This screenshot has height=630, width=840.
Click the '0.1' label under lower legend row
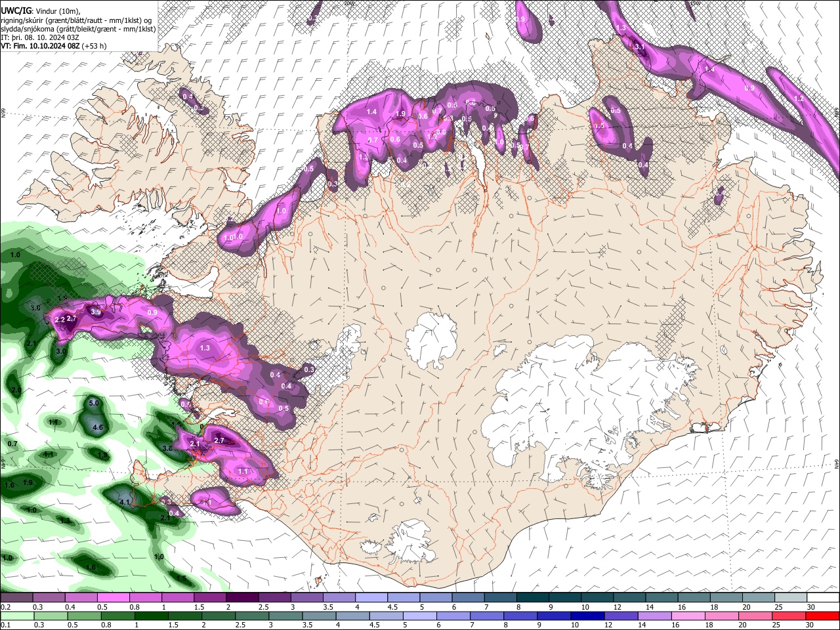coord(5,625)
